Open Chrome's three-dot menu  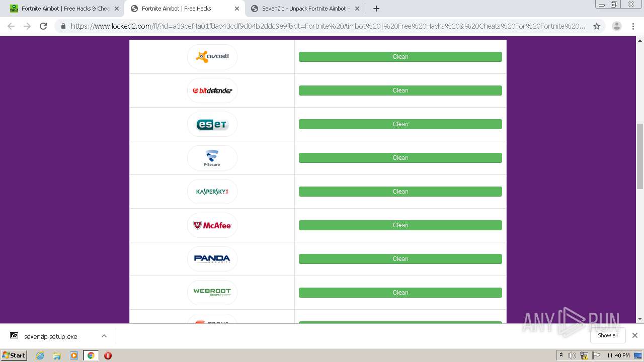click(x=633, y=26)
